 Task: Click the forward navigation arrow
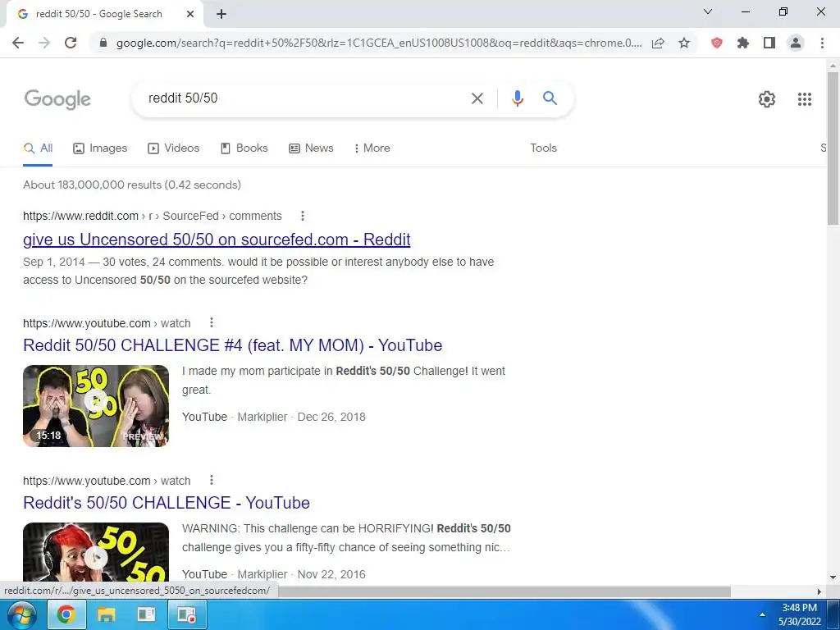(x=44, y=43)
